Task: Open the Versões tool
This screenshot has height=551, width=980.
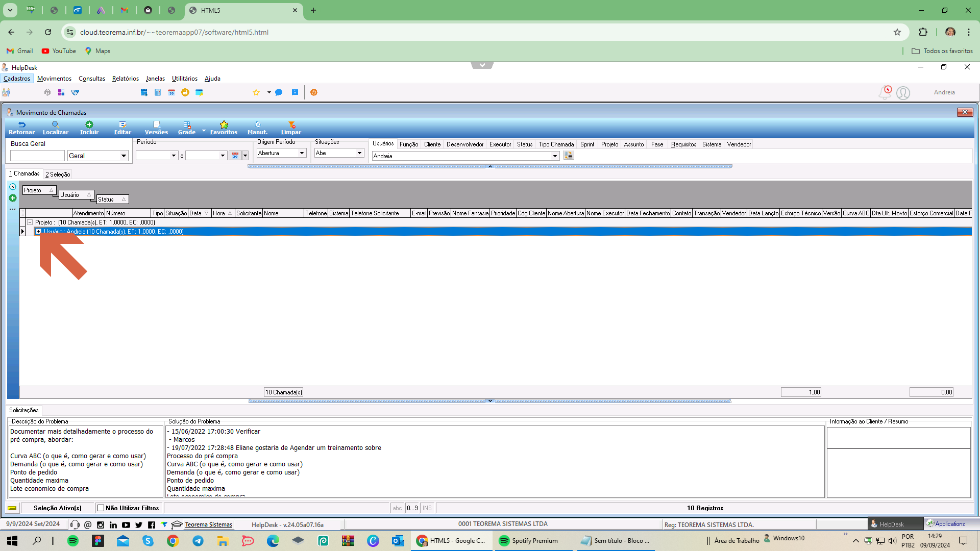Action: 156,128
